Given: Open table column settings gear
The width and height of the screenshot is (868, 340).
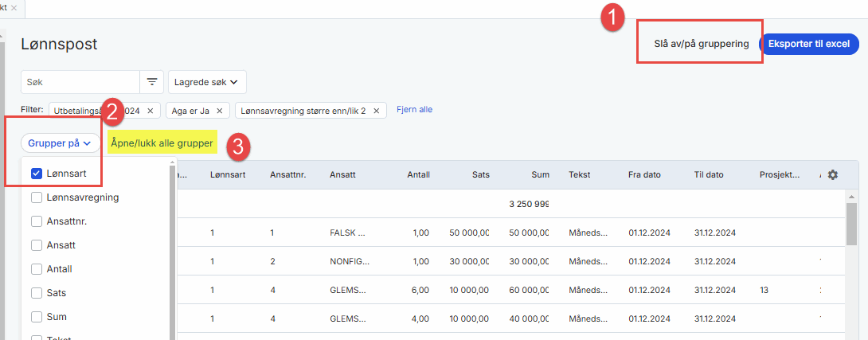Looking at the screenshot, I should pos(833,174).
